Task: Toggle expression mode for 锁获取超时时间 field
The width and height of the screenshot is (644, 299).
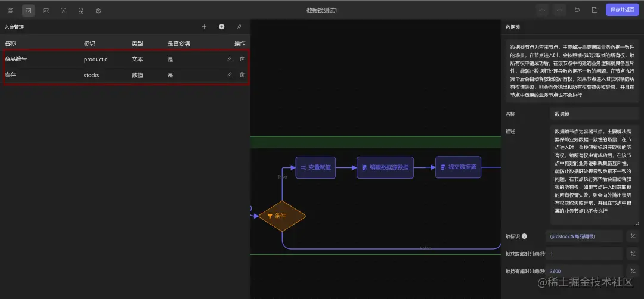Action: pyautogui.click(x=633, y=254)
